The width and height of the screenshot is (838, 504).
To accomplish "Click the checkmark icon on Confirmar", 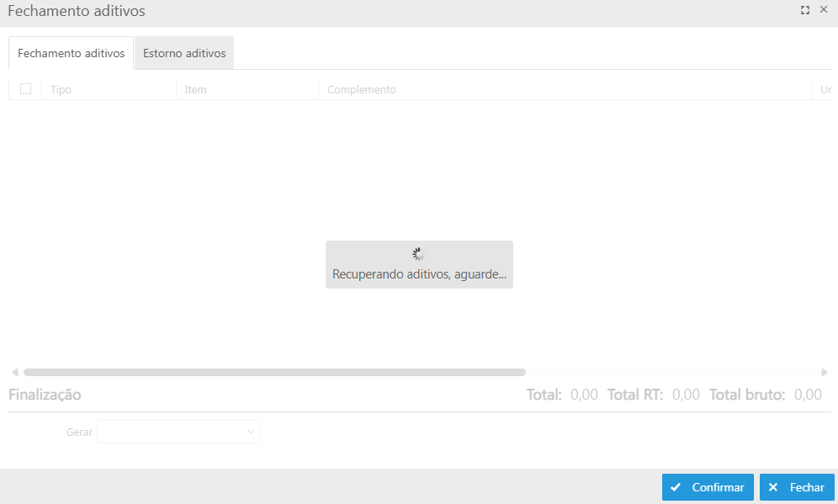I will tap(676, 487).
